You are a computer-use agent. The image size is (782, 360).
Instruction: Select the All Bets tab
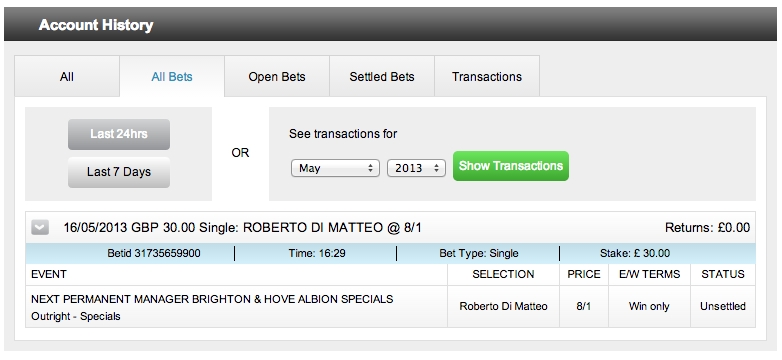pyautogui.click(x=172, y=76)
